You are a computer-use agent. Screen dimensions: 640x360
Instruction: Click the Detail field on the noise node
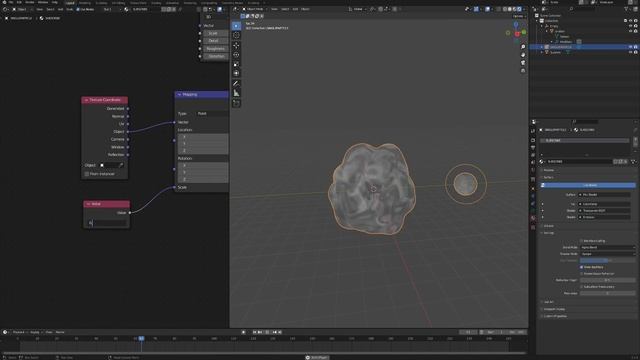pyautogui.click(x=215, y=41)
